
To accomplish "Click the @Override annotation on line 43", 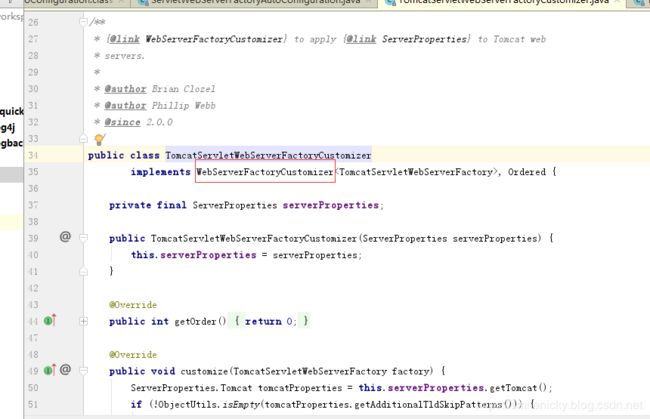I will click(x=133, y=305).
